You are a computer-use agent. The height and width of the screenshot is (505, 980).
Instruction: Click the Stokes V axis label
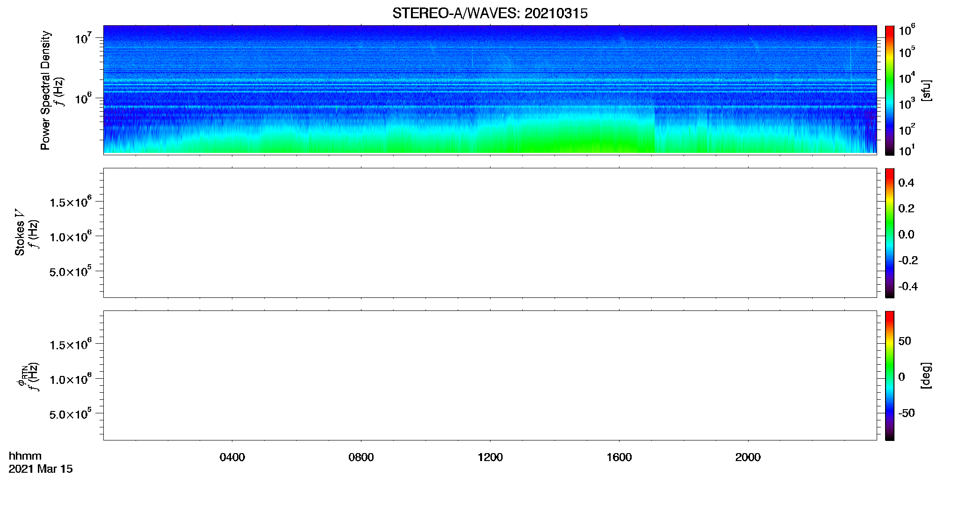coord(20,232)
